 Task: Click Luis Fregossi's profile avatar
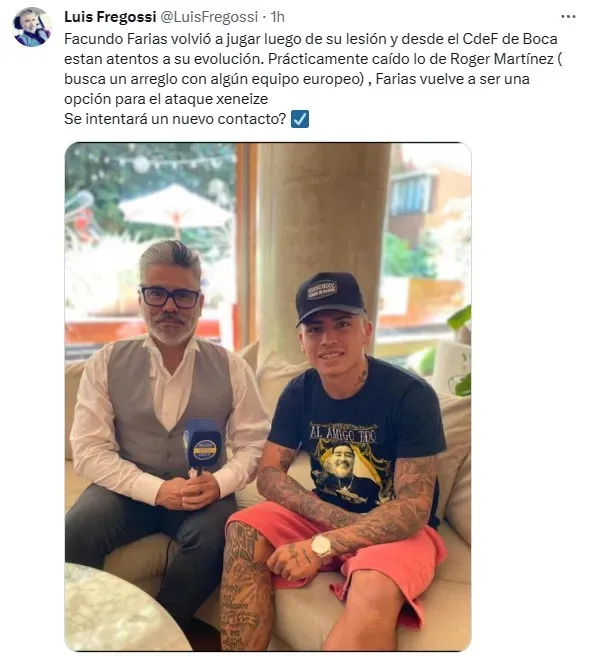coord(32,27)
